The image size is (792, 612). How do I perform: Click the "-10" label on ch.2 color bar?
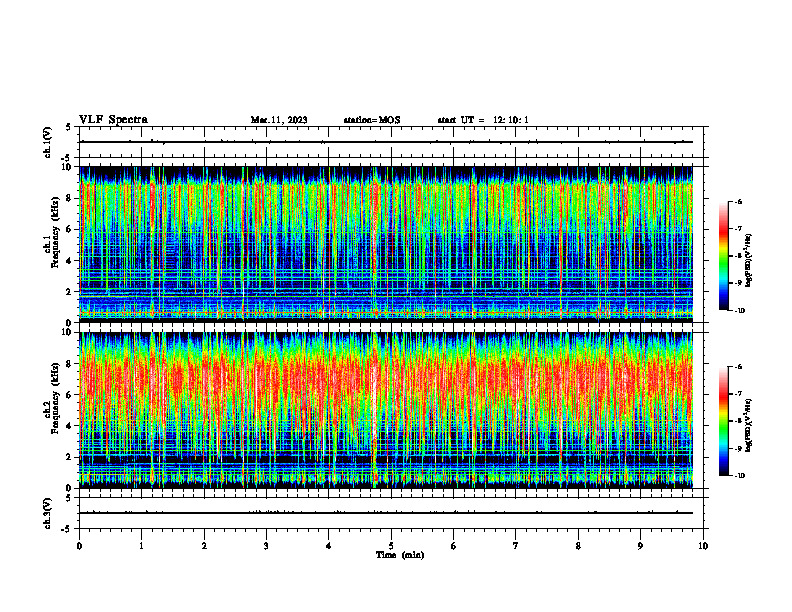tap(739, 476)
